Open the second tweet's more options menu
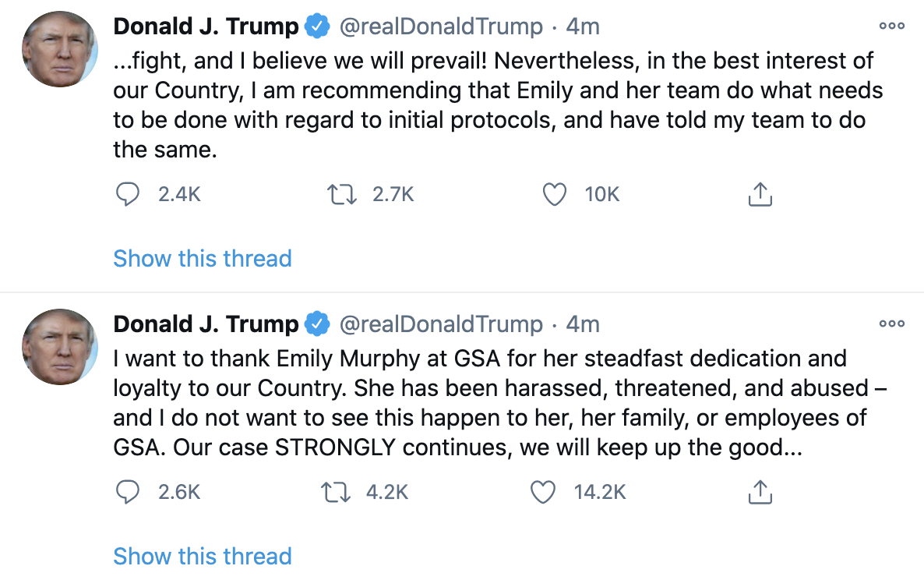Image resolution: width=924 pixels, height=580 pixels. (891, 324)
